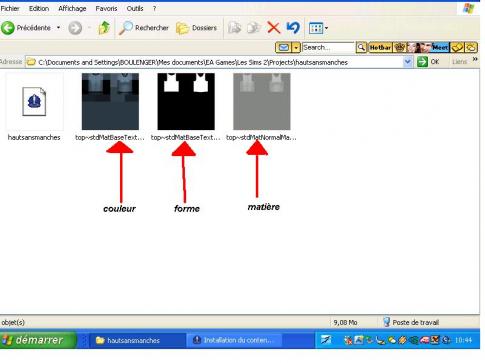The height and width of the screenshot is (363, 485).
Task: Open the Outils menu
Action: coord(135,9)
